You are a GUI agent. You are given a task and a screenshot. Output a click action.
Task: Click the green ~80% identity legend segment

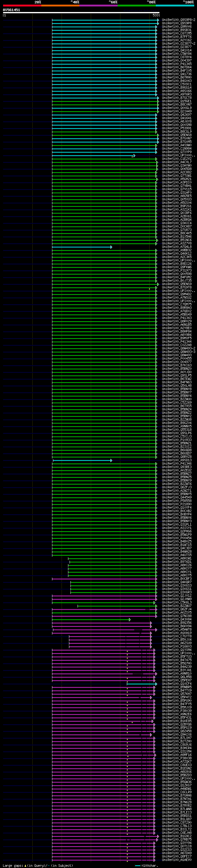pyautogui.click(x=136, y=6)
